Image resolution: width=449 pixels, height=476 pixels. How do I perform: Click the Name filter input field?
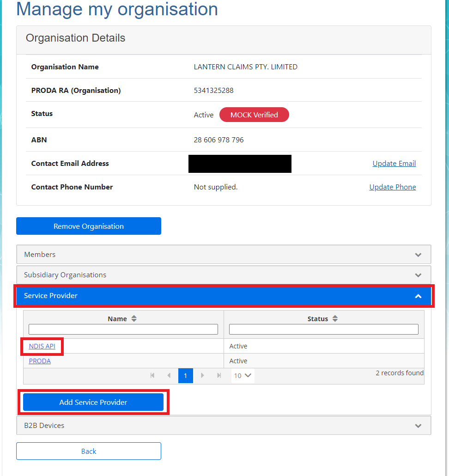pos(123,329)
